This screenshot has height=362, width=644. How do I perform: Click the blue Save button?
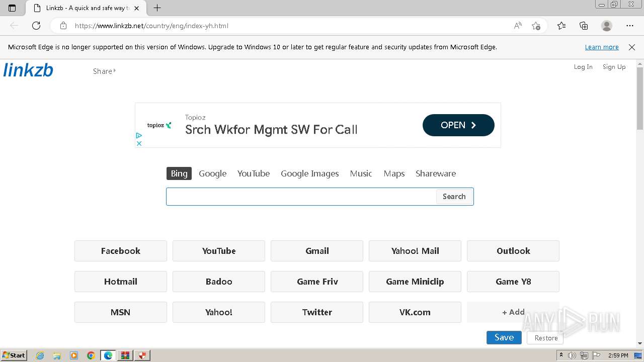504,338
